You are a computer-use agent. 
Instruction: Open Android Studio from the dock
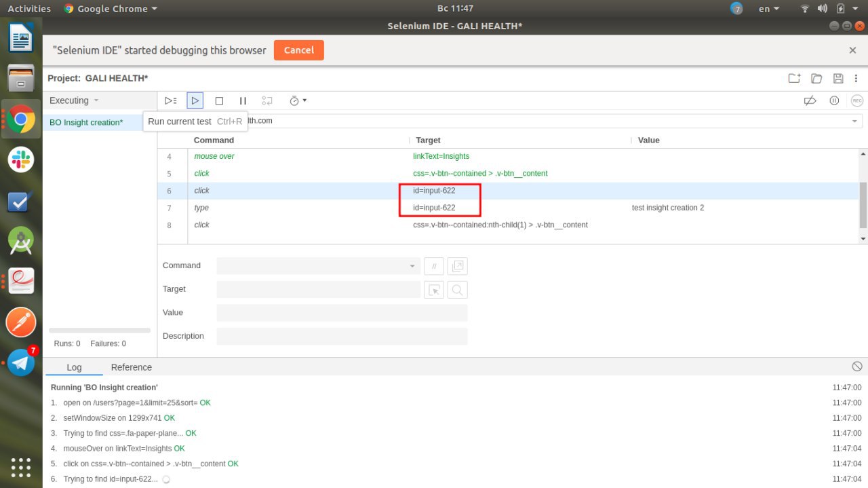coord(21,241)
